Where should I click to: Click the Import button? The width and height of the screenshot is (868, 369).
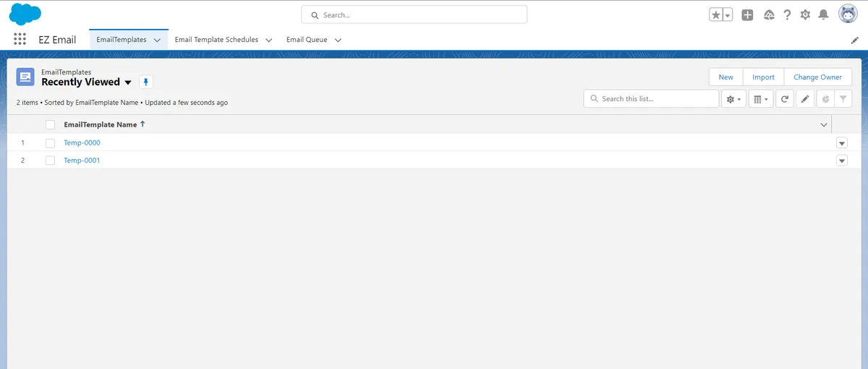click(x=763, y=77)
